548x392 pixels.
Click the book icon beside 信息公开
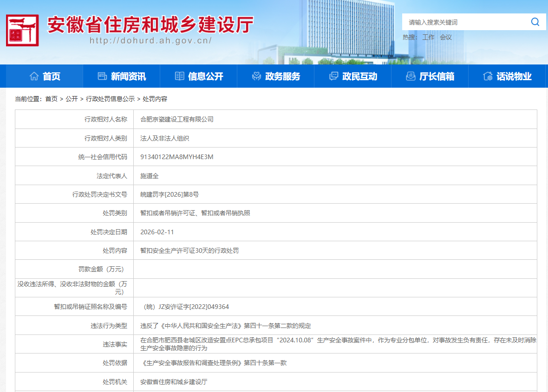(179, 76)
